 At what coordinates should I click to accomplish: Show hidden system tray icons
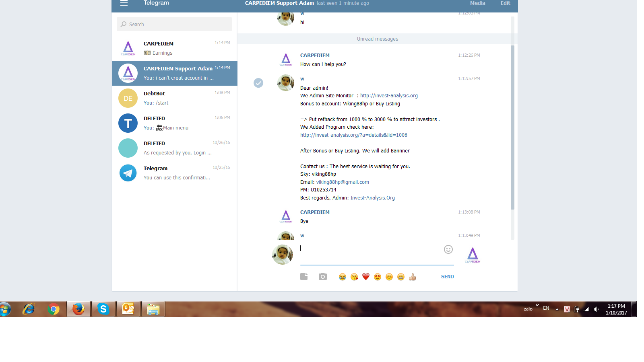tap(557, 309)
